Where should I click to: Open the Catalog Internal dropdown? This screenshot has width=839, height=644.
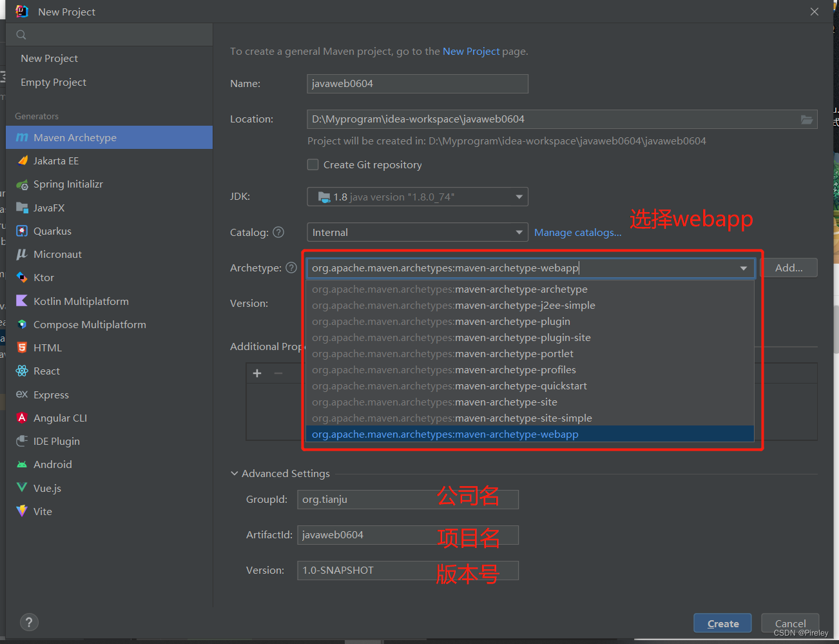point(418,232)
